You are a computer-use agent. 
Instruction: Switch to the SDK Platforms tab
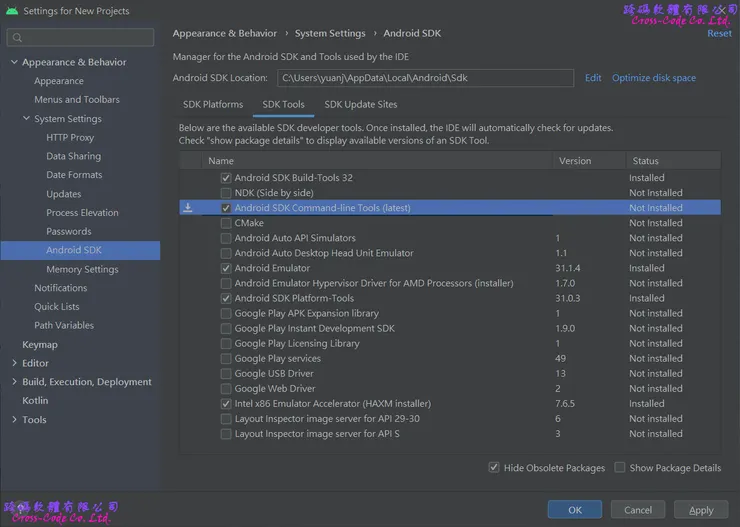coord(213,104)
